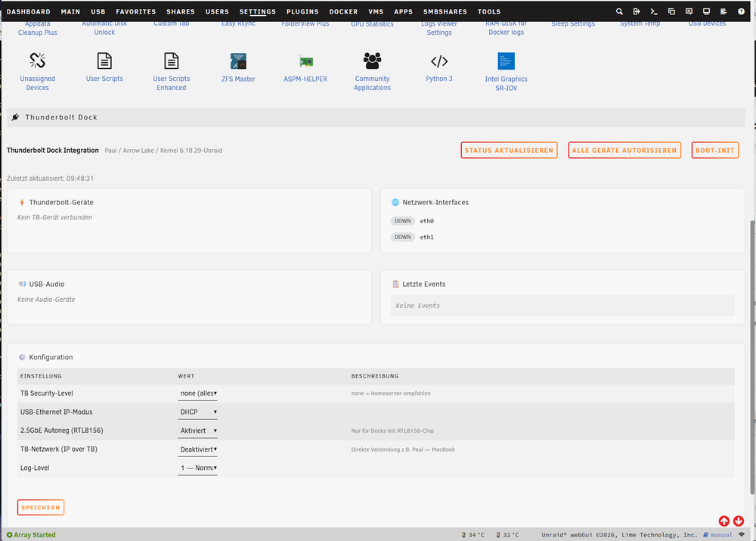This screenshot has width=756, height=541.
Task: Open the TOOLS menu item
Action: pyautogui.click(x=489, y=11)
